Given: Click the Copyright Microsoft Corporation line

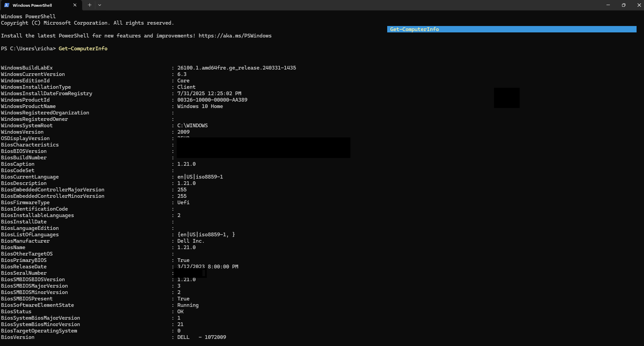Looking at the screenshot, I should (x=87, y=23).
